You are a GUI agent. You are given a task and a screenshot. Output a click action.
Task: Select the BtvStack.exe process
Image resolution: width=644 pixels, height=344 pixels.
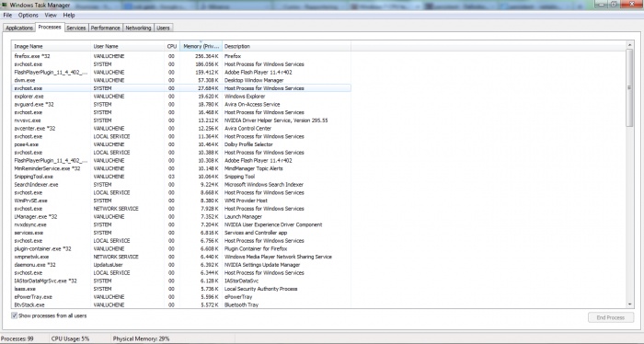pos(181,304)
